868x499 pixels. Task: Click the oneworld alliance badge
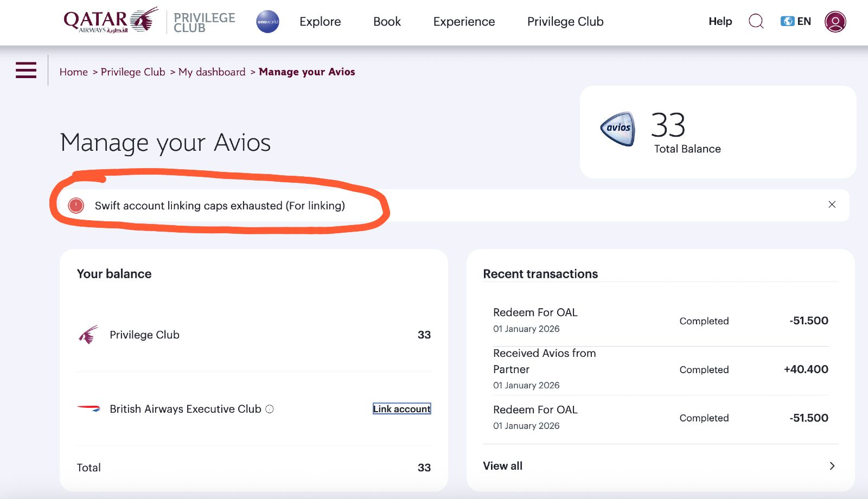267,22
